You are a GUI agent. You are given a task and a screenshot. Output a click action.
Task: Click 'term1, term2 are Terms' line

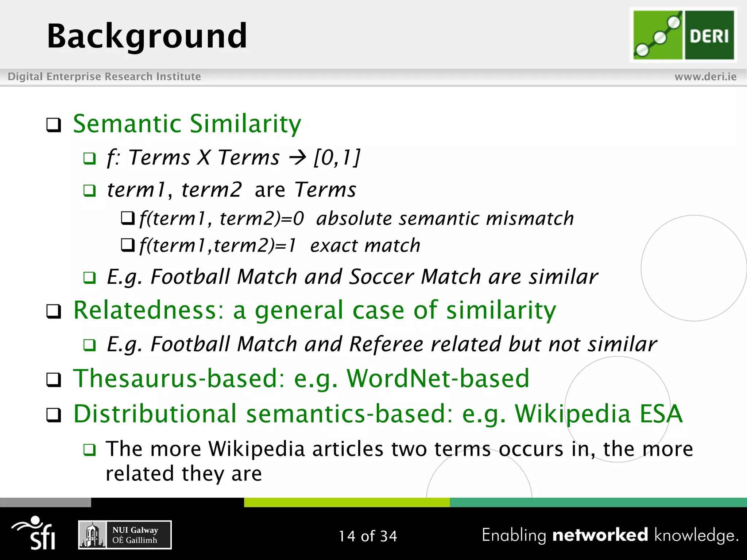click(231, 190)
